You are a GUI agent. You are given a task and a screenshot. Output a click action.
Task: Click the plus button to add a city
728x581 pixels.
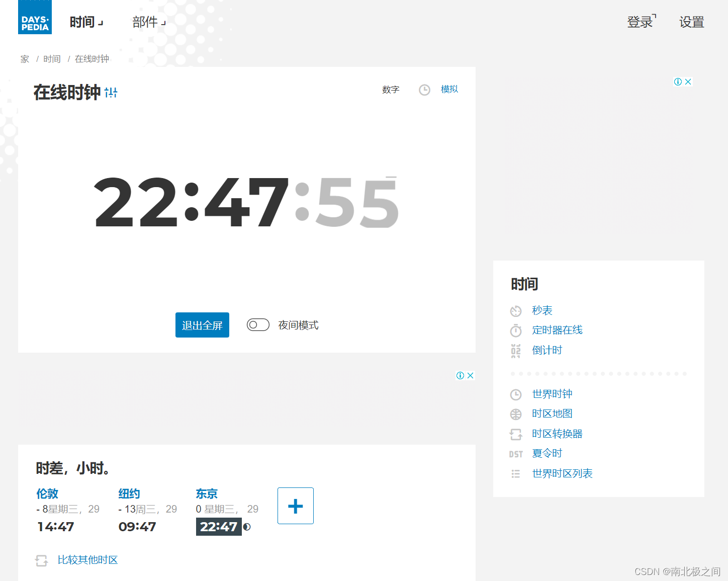click(295, 506)
